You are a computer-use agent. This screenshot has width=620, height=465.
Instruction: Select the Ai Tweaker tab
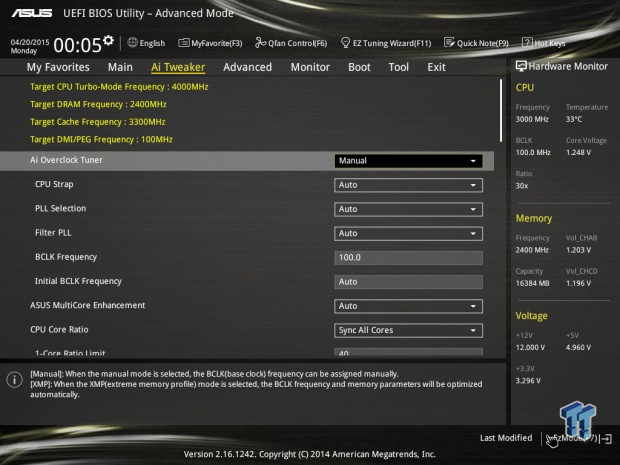178,67
